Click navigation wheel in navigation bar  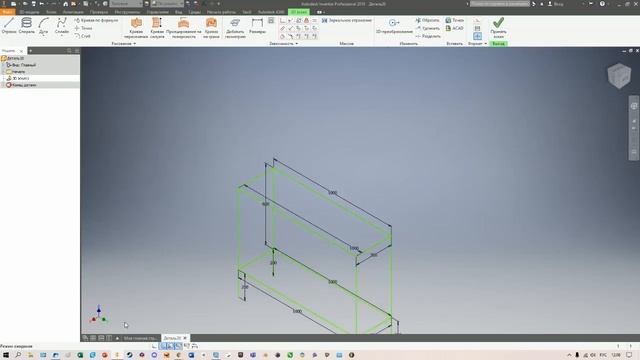tap(634, 106)
